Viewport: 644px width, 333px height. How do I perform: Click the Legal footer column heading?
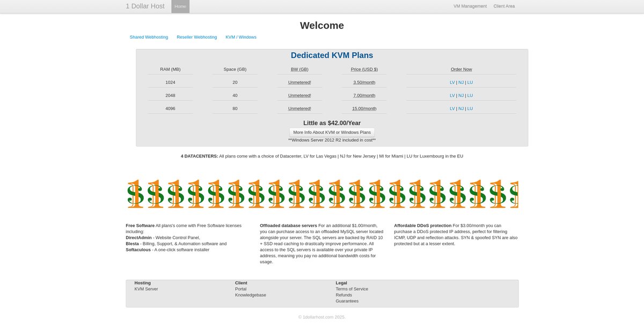[341, 283]
